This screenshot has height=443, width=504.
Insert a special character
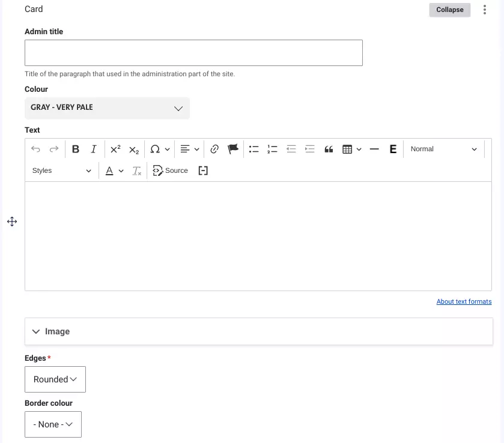[155, 149]
